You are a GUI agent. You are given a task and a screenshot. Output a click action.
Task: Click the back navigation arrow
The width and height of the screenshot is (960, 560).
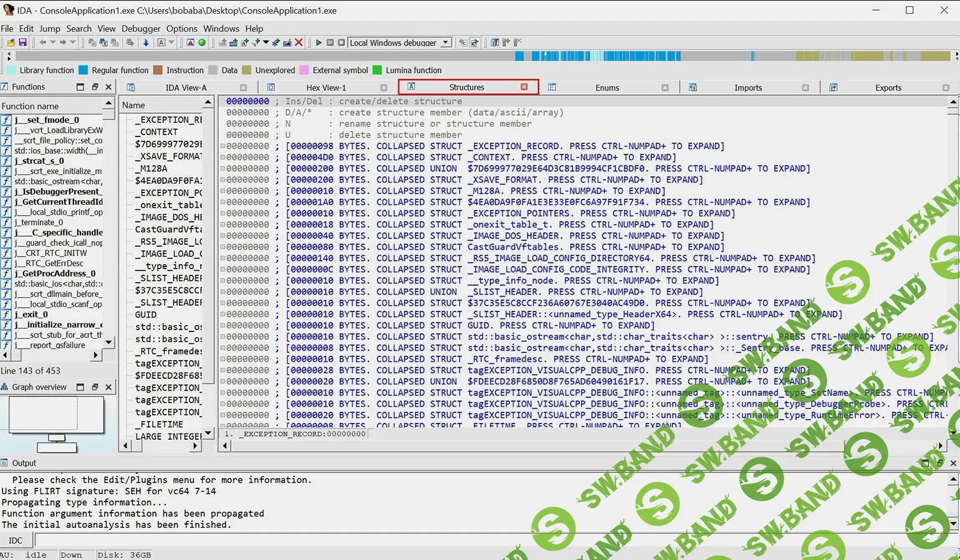point(42,42)
